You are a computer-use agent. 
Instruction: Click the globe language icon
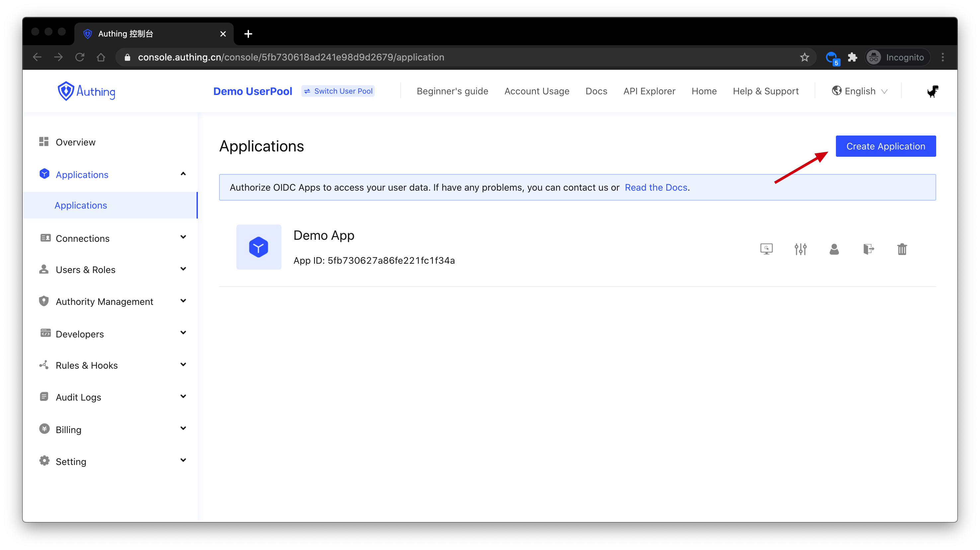click(836, 91)
